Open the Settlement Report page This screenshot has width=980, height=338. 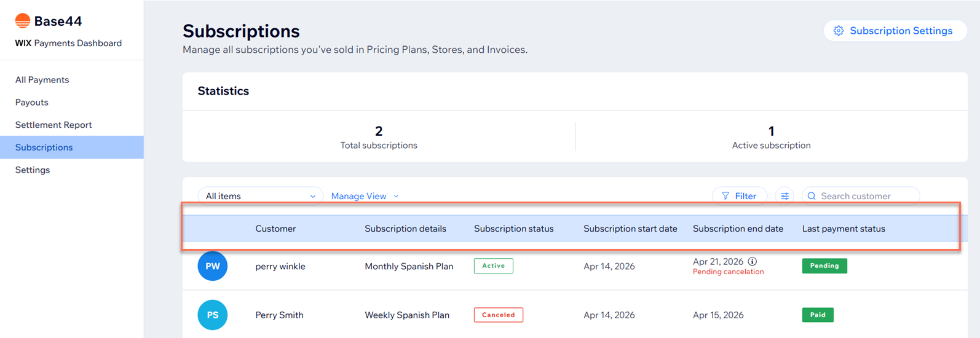[53, 125]
